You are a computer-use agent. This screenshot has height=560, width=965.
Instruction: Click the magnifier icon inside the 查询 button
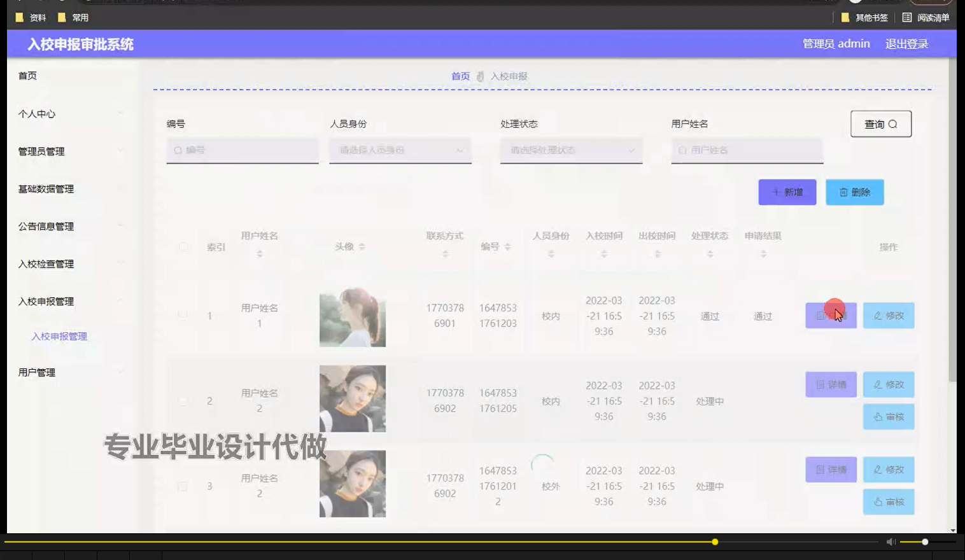pos(894,124)
